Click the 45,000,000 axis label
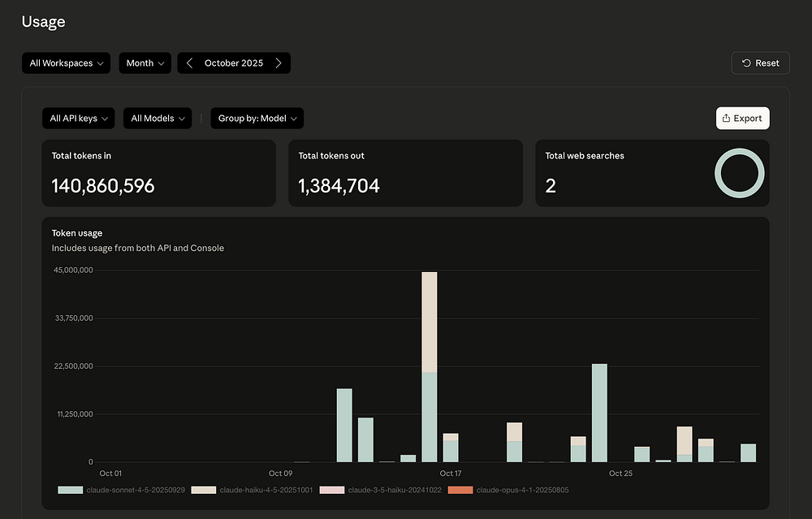Image resolution: width=812 pixels, height=519 pixels. click(74, 270)
